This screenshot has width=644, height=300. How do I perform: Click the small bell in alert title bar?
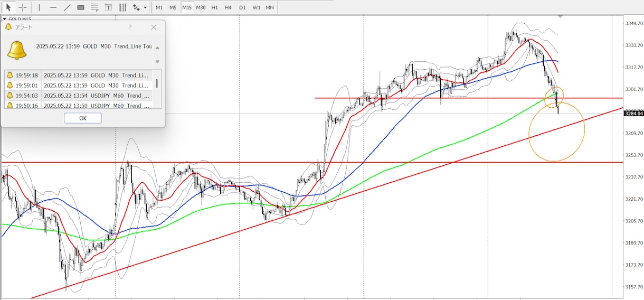point(8,27)
